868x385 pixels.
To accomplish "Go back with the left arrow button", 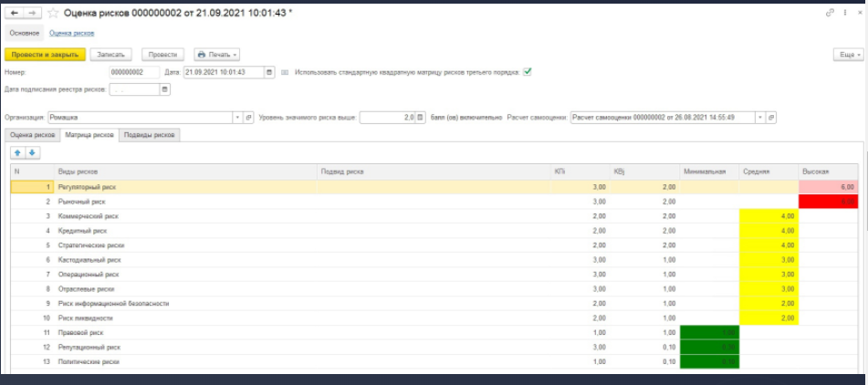I will click(14, 12).
